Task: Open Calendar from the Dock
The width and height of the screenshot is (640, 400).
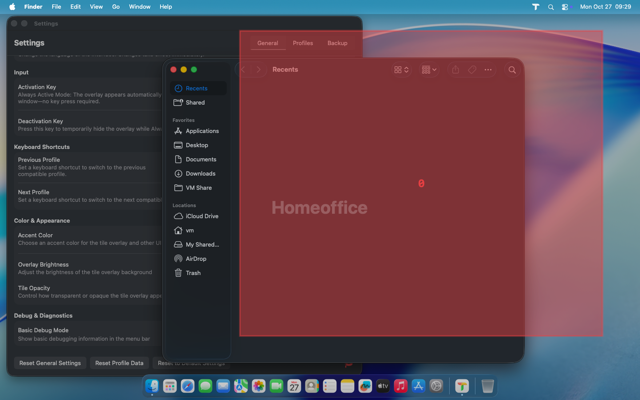Action: pyautogui.click(x=294, y=386)
